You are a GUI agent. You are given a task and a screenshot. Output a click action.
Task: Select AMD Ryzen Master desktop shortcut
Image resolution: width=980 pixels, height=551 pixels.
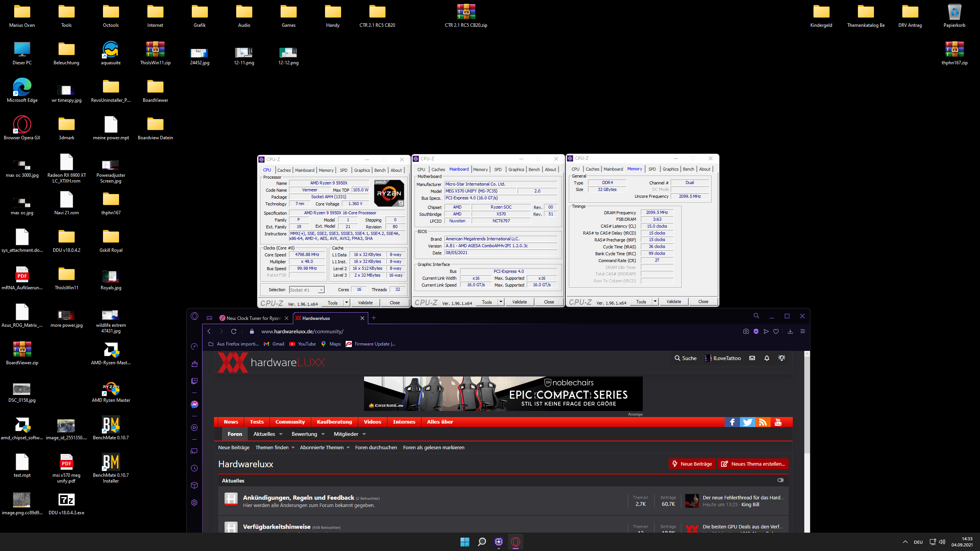111,392
